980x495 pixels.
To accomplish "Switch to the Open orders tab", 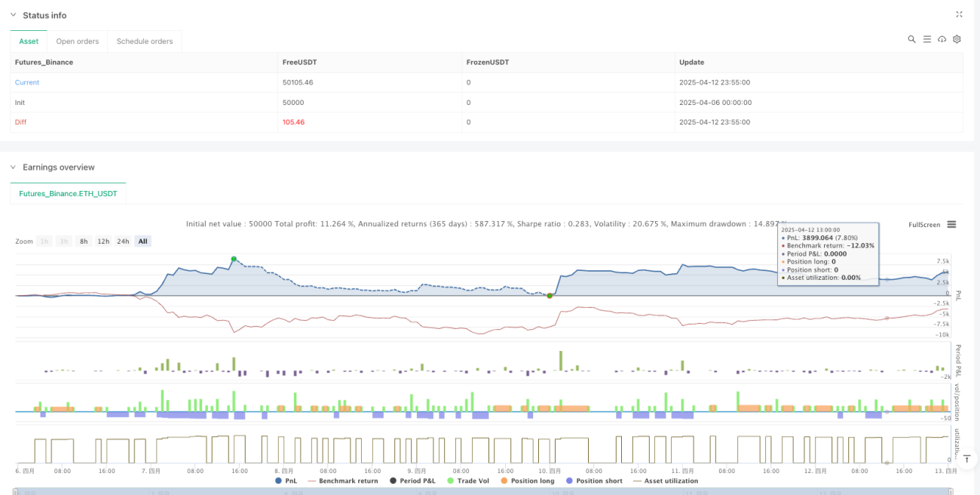I will tap(78, 42).
